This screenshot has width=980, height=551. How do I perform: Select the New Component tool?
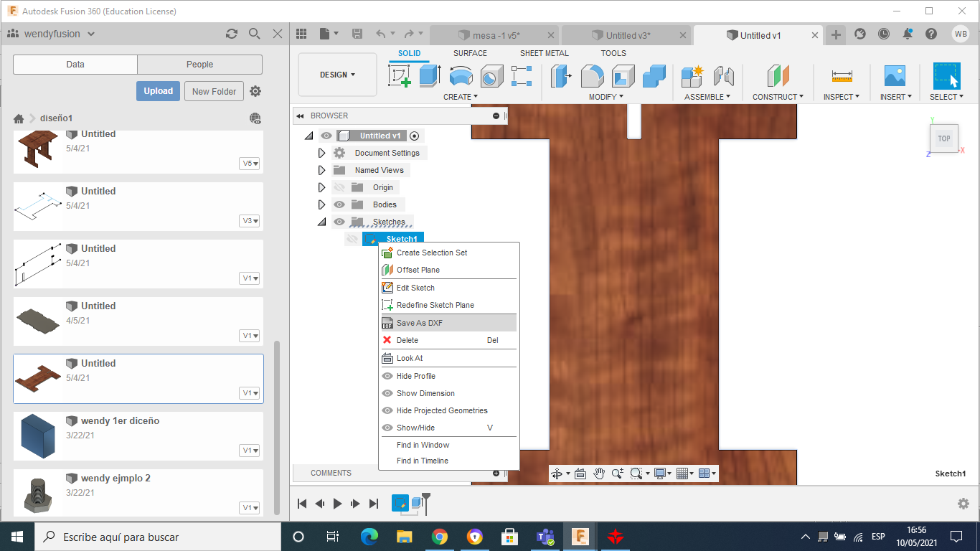click(x=692, y=76)
